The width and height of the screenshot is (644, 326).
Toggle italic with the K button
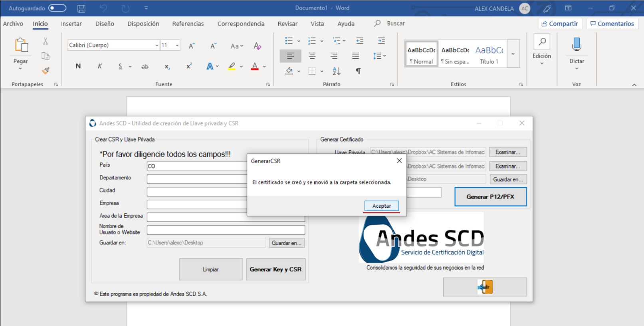tap(100, 66)
